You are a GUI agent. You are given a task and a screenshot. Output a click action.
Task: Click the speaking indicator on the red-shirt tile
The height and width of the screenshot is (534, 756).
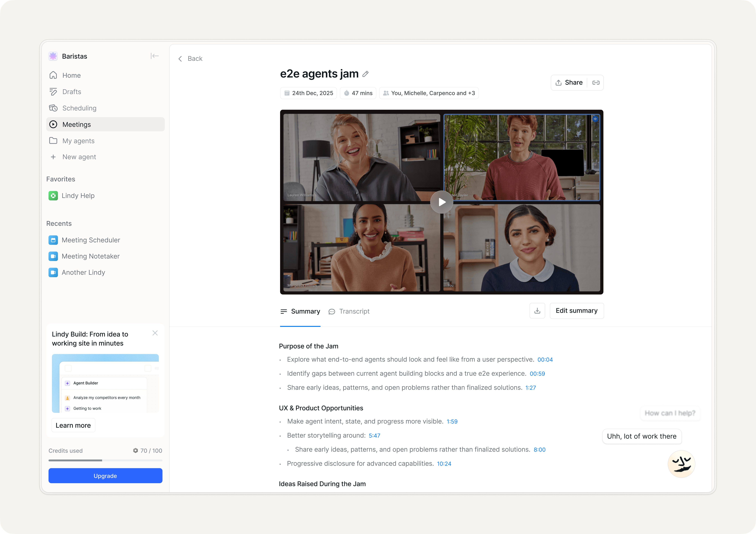[x=595, y=119]
